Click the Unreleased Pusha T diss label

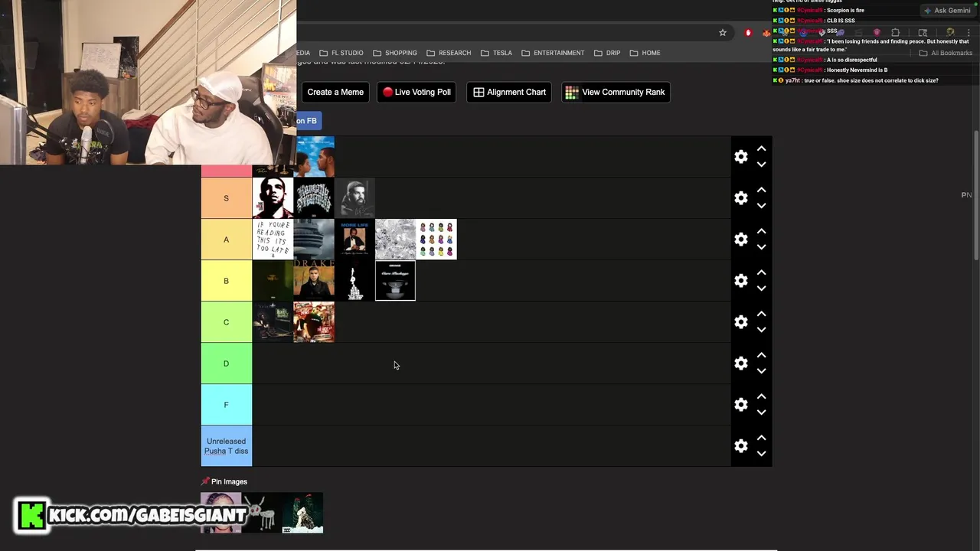coord(226,446)
